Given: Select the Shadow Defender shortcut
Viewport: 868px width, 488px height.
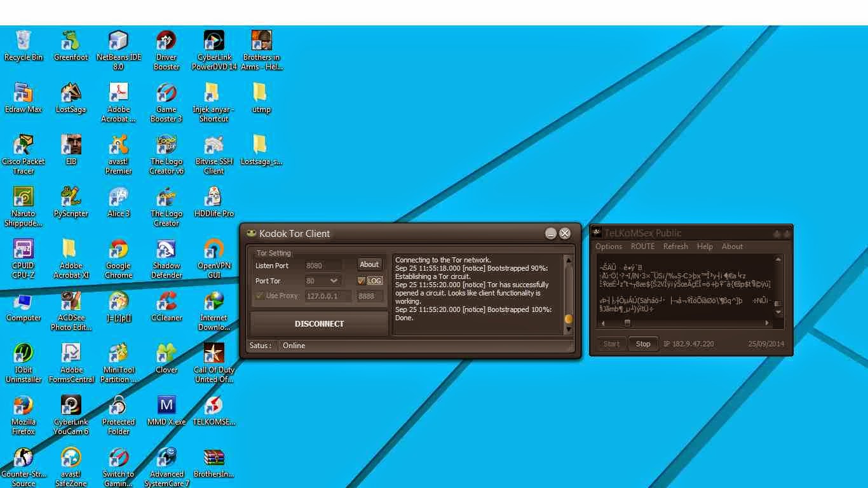Looking at the screenshot, I should (x=166, y=259).
